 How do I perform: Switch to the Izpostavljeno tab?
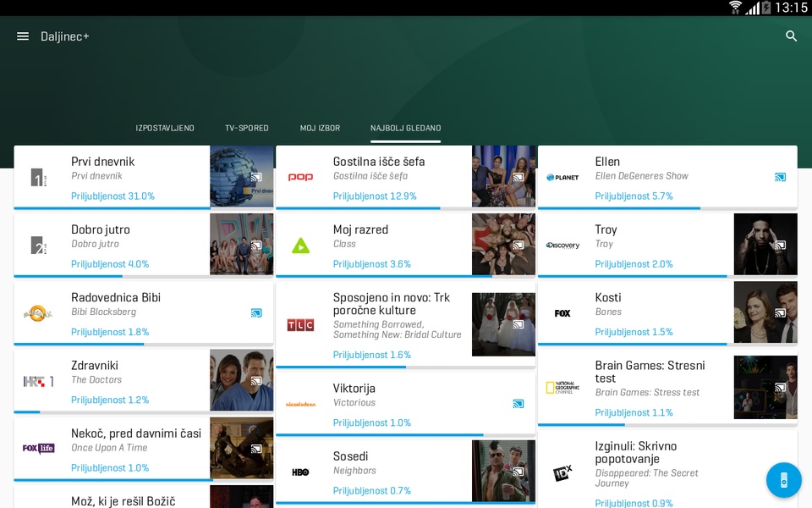[165, 128]
